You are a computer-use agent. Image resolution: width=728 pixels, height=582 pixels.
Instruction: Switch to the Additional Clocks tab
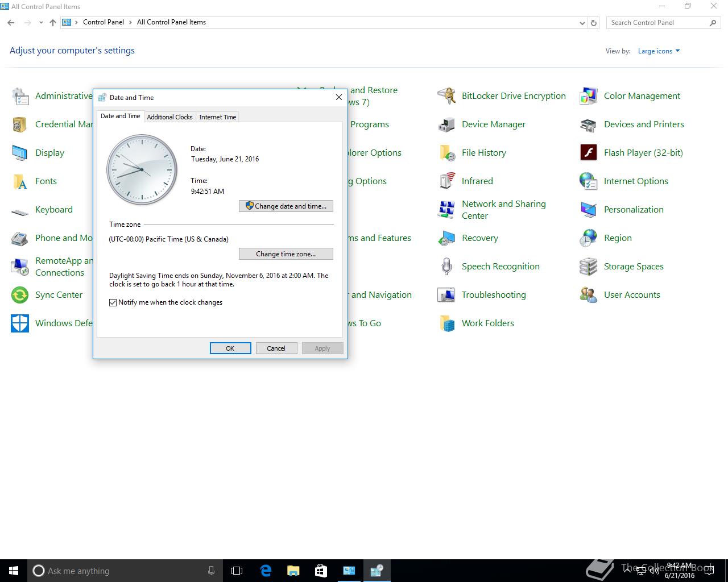click(x=169, y=117)
